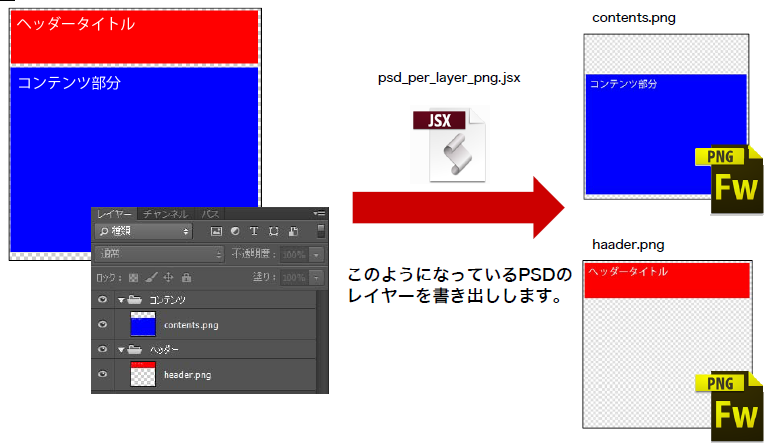Click the ヘッダー group folder icon

(x=135, y=349)
